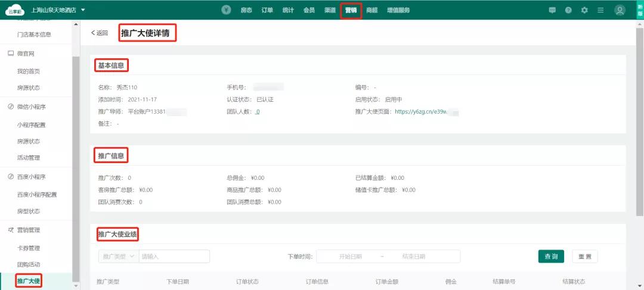The width and height of the screenshot is (644, 290).
Task: Click the 微信小程序 section icon
Action: (11, 107)
